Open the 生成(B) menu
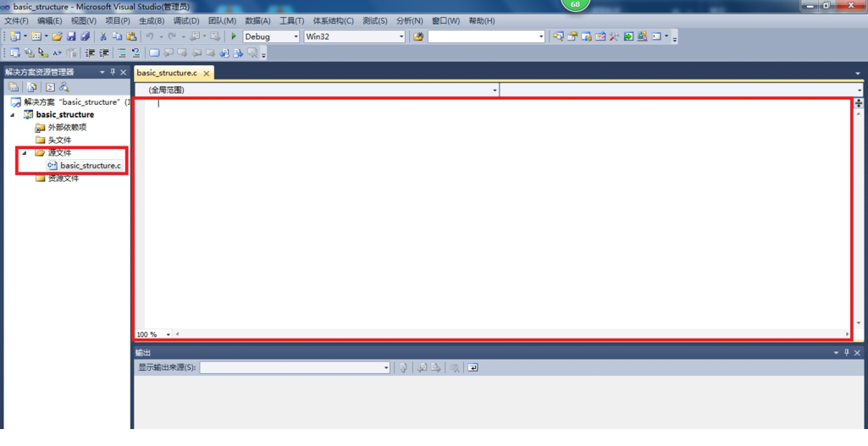Viewport: 868px width, 446px height. coord(152,20)
